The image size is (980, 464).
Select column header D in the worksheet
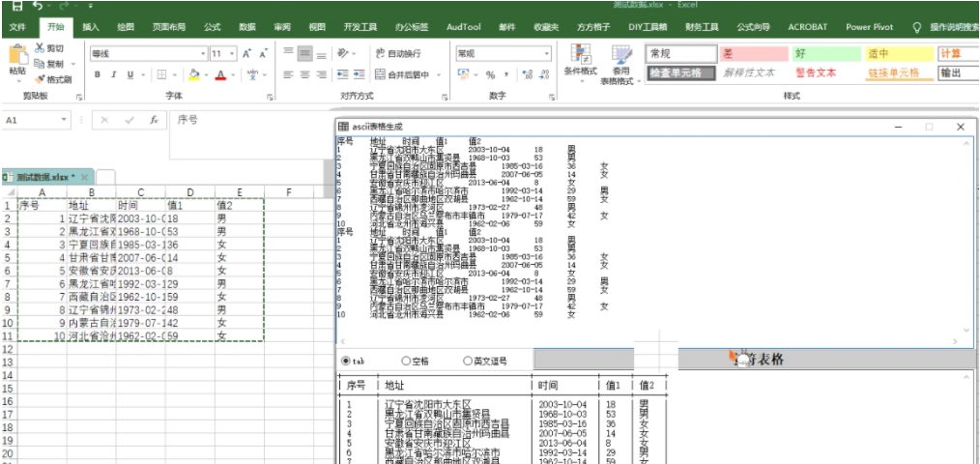click(x=190, y=192)
